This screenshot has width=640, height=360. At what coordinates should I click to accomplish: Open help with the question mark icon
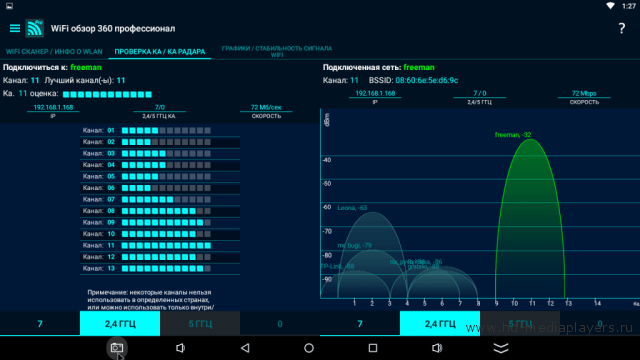(x=621, y=28)
